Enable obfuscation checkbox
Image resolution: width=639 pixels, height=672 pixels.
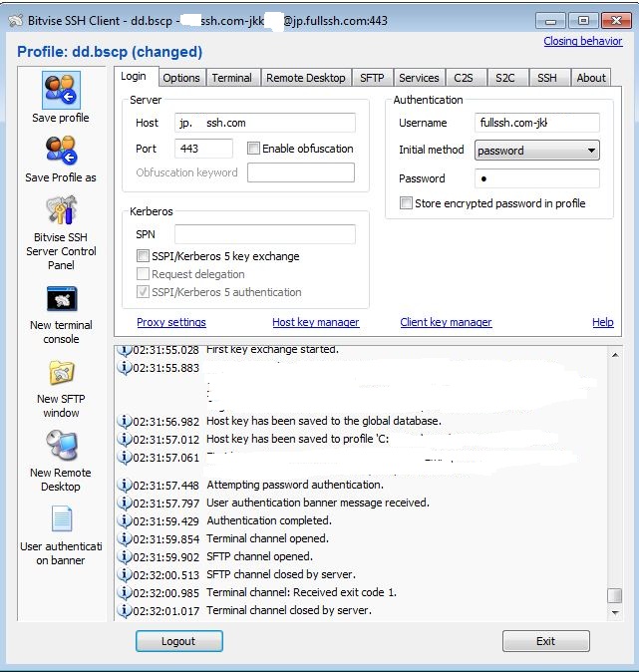(253, 149)
